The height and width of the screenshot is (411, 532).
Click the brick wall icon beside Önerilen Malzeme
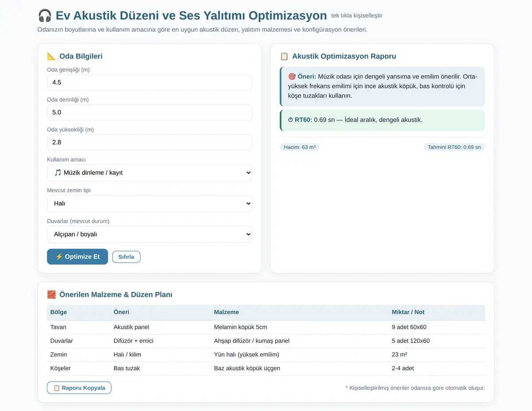[51, 295]
